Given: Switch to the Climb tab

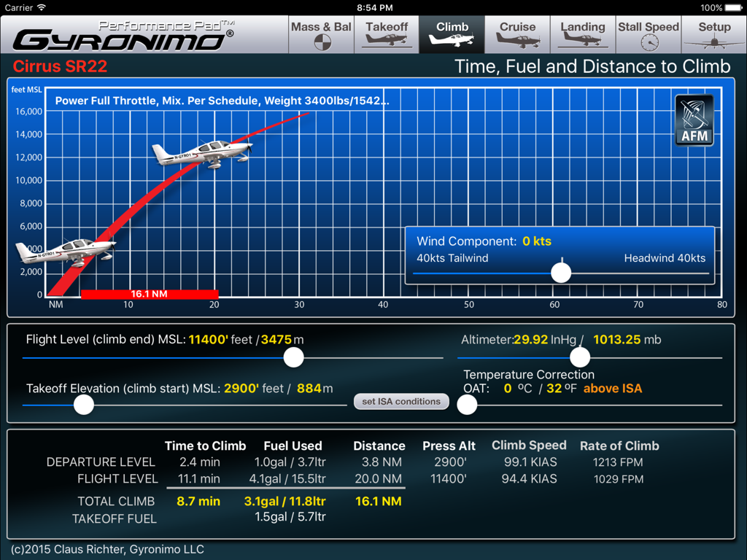Looking at the screenshot, I should click(x=452, y=34).
